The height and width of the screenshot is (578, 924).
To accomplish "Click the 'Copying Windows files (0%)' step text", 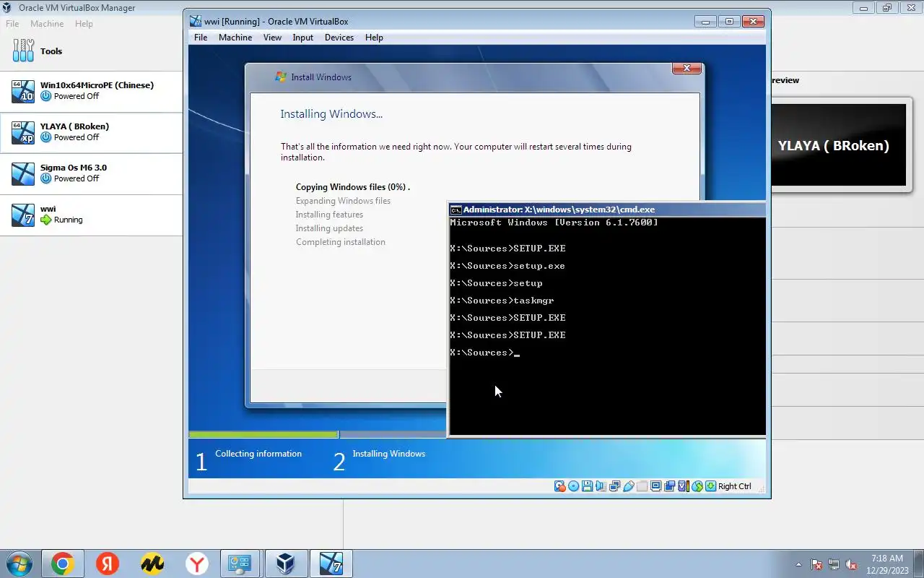I will tap(352, 187).
